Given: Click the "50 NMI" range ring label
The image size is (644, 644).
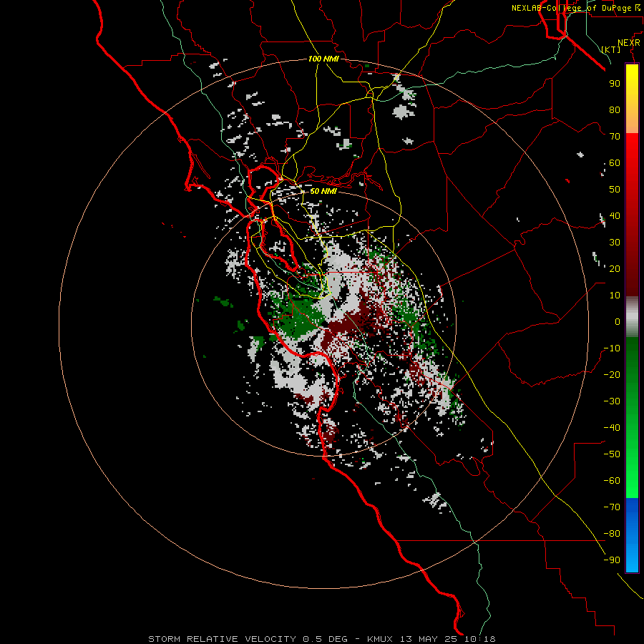Looking at the screenshot, I should pyautogui.click(x=323, y=191).
